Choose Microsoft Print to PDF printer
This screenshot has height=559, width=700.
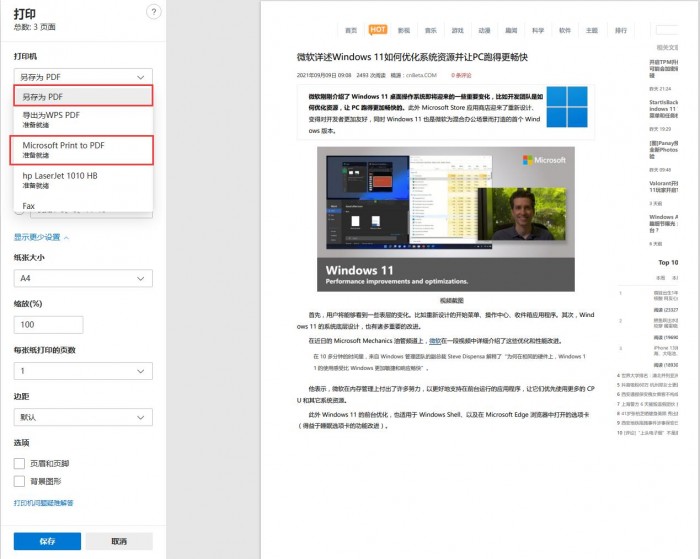tap(83, 150)
